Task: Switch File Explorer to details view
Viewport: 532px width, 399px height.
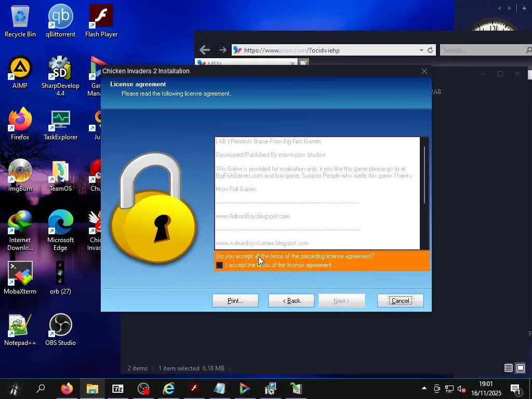Action: point(508,368)
